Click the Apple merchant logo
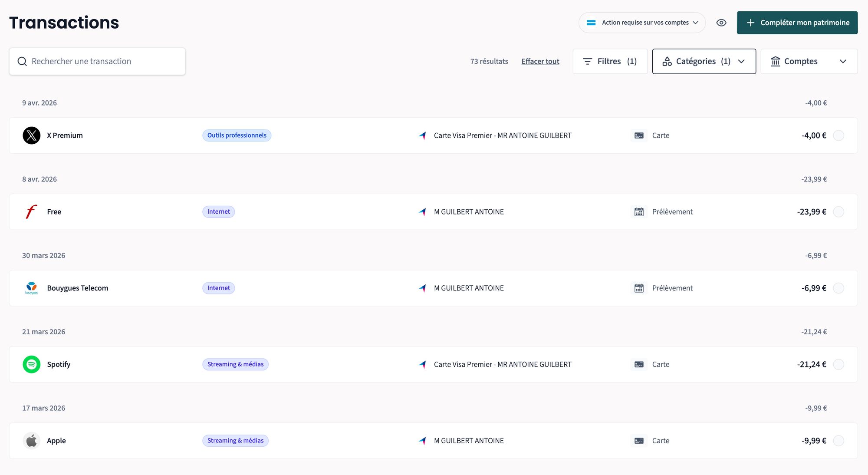 (31, 441)
